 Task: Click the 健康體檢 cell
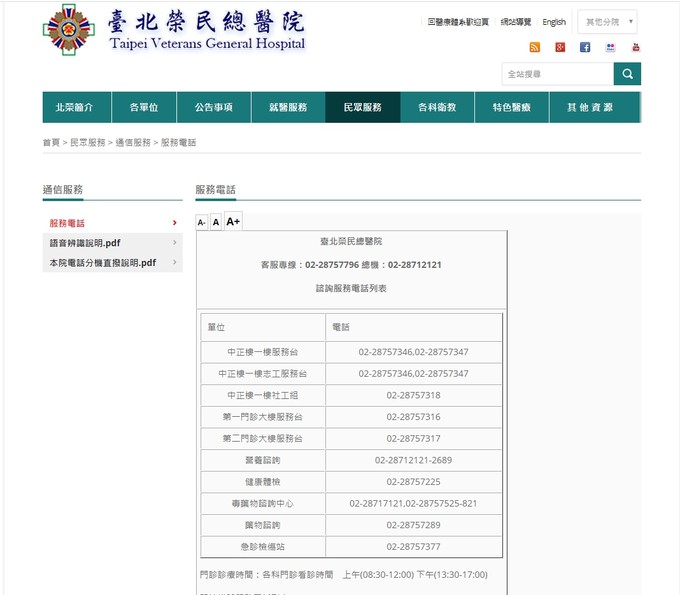coord(263,482)
